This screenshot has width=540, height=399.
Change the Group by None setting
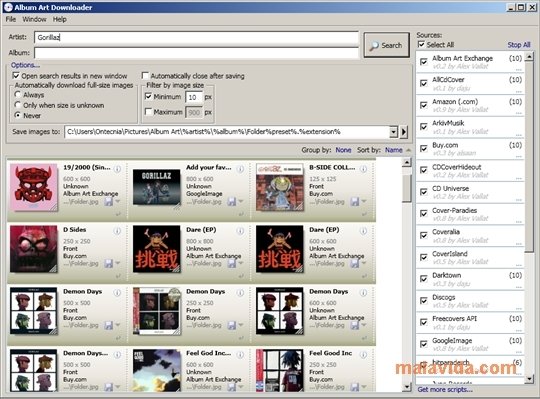pos(343,150)
